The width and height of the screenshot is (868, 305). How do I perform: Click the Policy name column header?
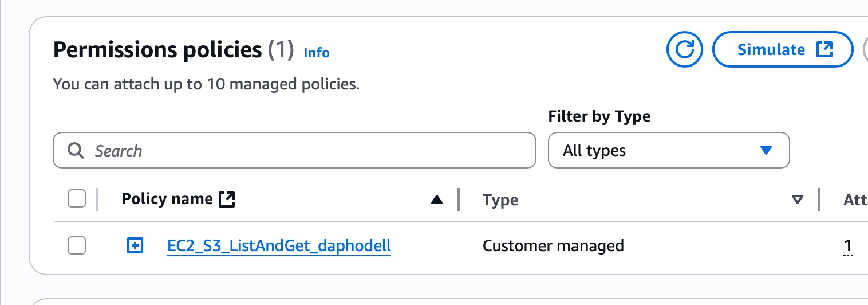167,199
